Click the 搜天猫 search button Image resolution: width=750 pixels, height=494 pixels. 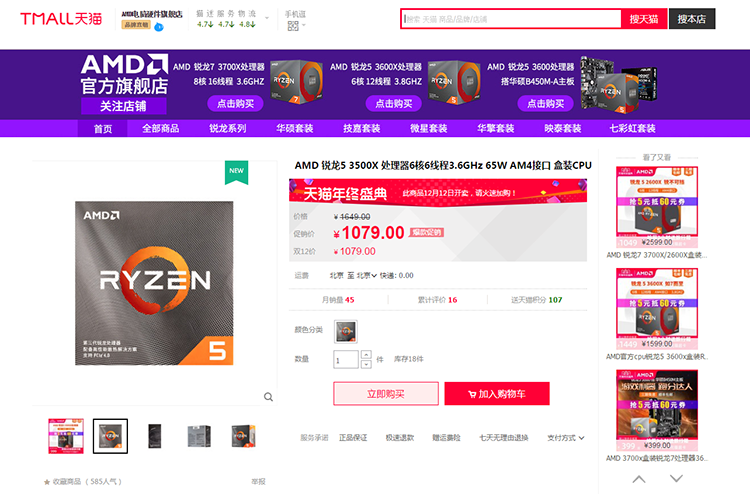(x=644, y=19)
